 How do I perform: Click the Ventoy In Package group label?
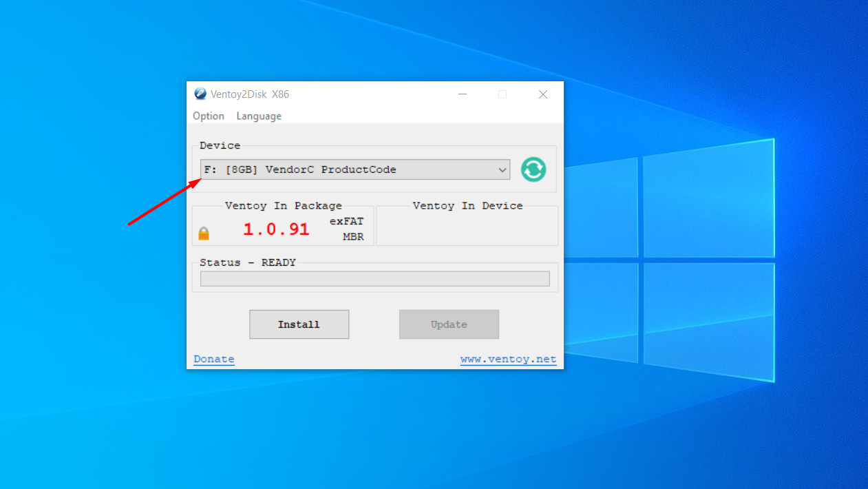click(284, 205)
